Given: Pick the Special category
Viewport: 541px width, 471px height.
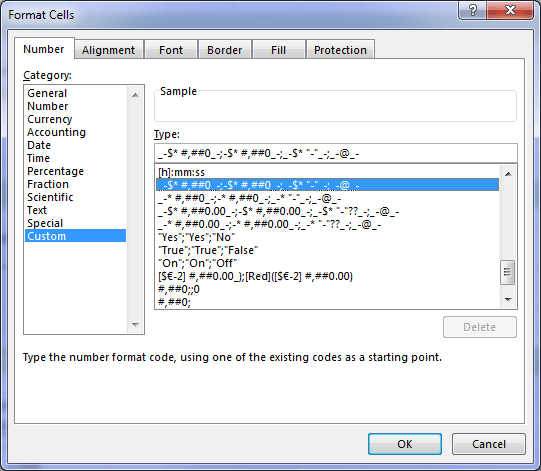Looking at the screenshot, I should (75, 223).
